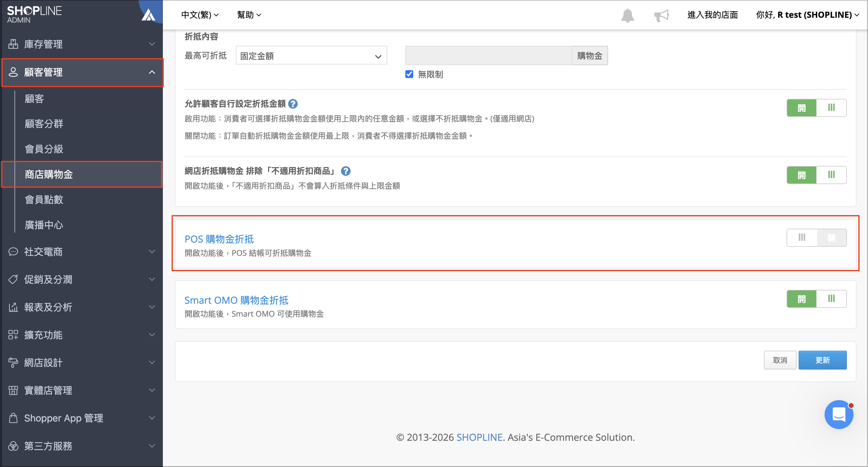Open the 中文(繁) language dropdown

200,15
